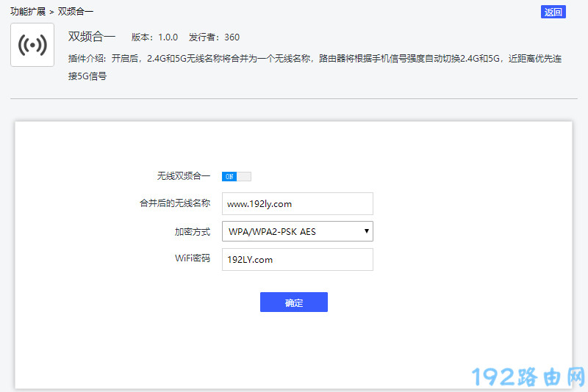This screenshot has width=588, height=392.
Task: Click the grey half of the ON switch
Action: 244,176
